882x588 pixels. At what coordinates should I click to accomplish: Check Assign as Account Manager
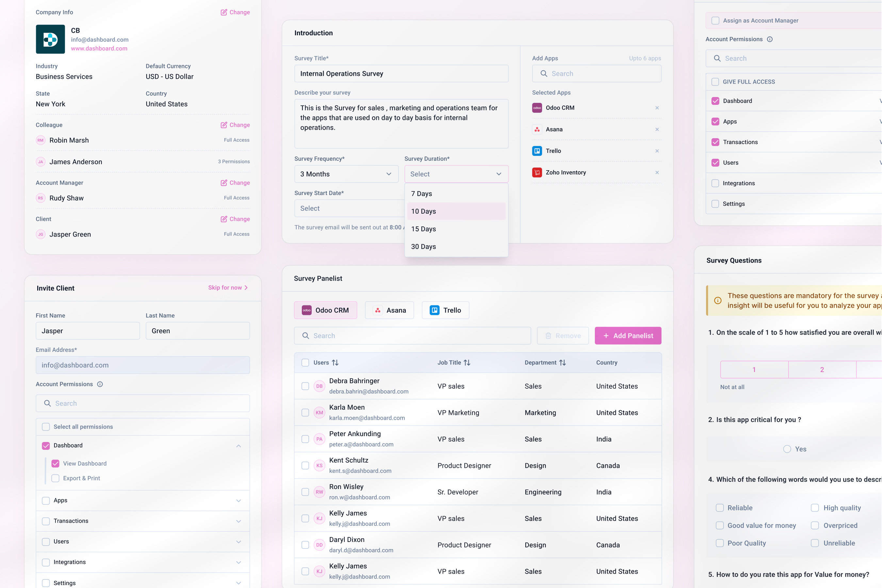(x=715, y=21)
